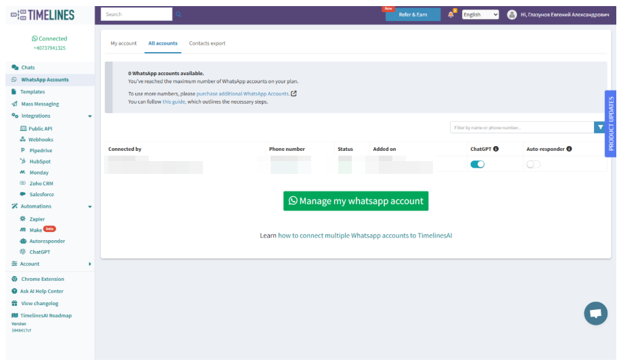
Task: Click the Autoresponder robot icon
Action: coord(23,241)
